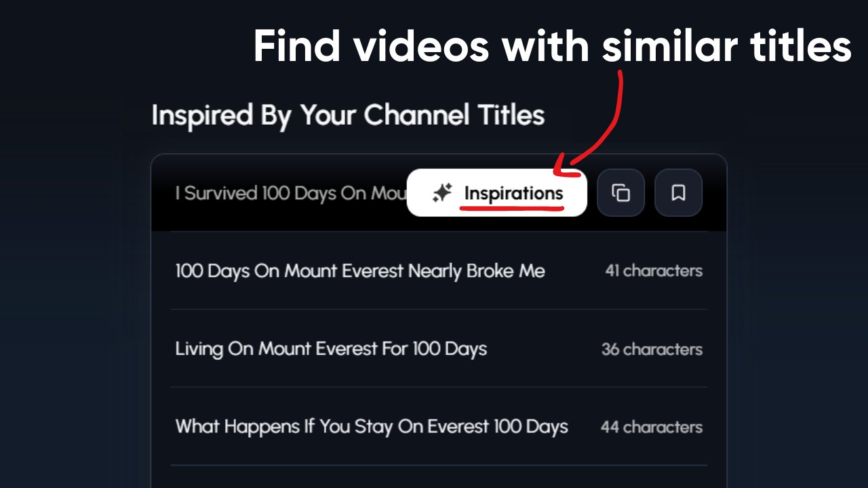
Task: Choose 'Living On Mount Everest For 100 Days'
Action: pyautogui.click(x=331, y=349)
